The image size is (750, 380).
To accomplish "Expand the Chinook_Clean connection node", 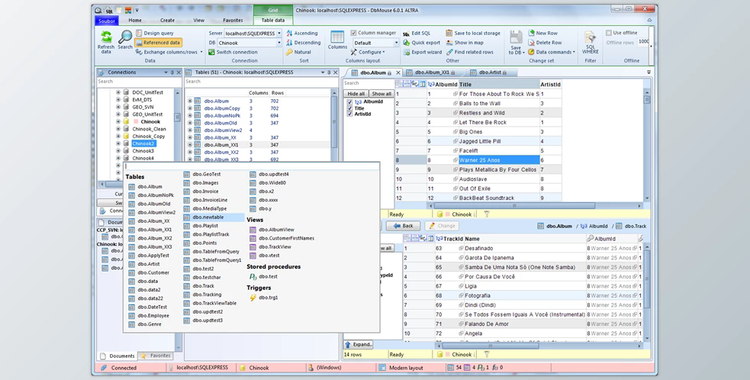I will click(x=118, y=129).
